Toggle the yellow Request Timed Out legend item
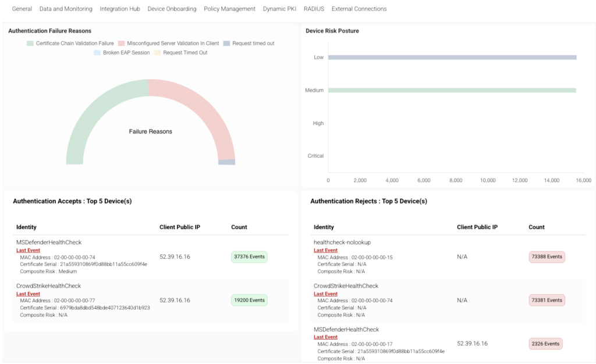The width and height of the screenshot is (596, 364). pos(157,53)
